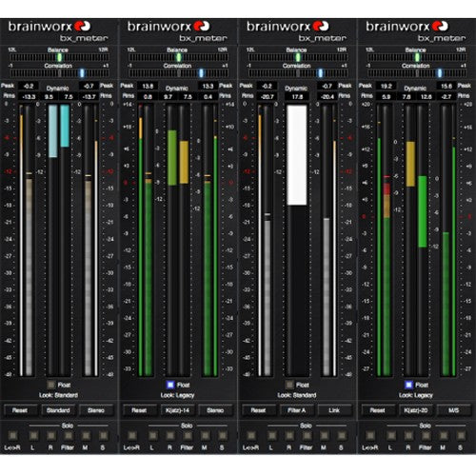The image size is (476, 476).
Task: Disable Float checkbox in the K(atz)-14 meter
Action: 170,385
